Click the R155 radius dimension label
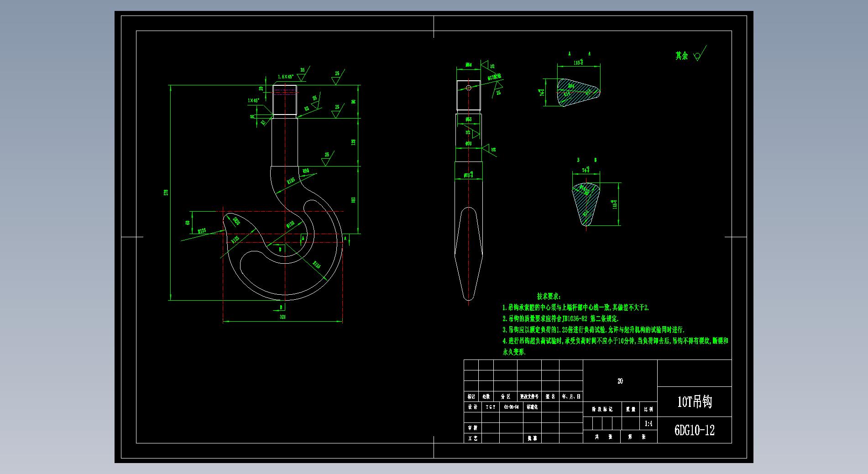 [316, 264]
